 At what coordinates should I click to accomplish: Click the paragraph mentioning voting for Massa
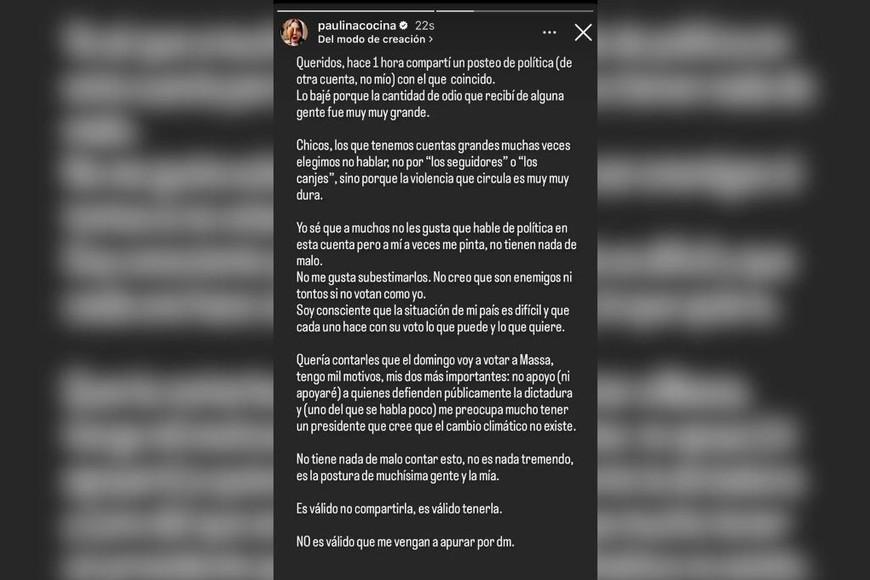click(x=436, y=393)
